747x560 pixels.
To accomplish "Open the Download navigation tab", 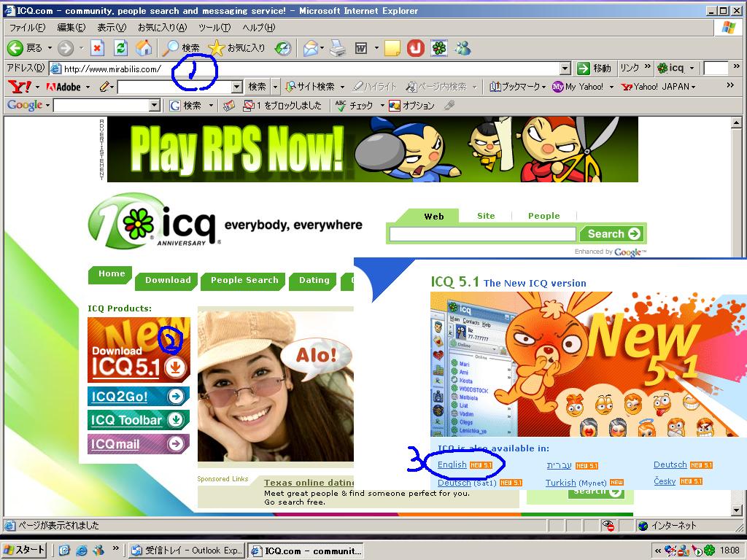I will [168, 281].
